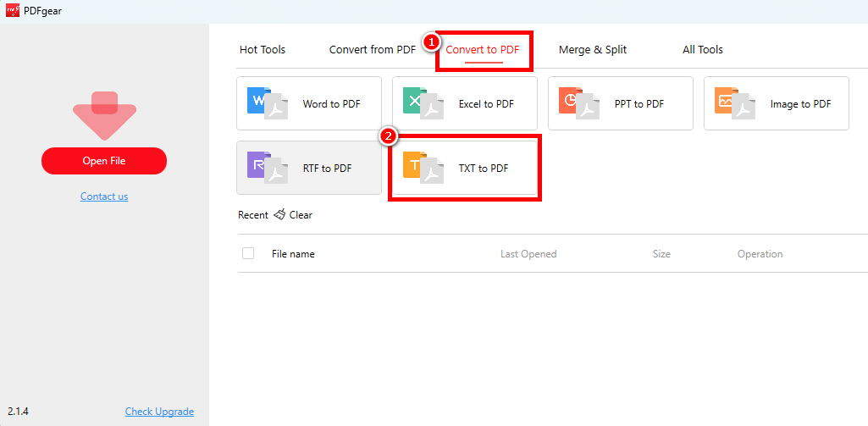Clear the recent files list
Viewport: 868px width, 426px height.
301,215
